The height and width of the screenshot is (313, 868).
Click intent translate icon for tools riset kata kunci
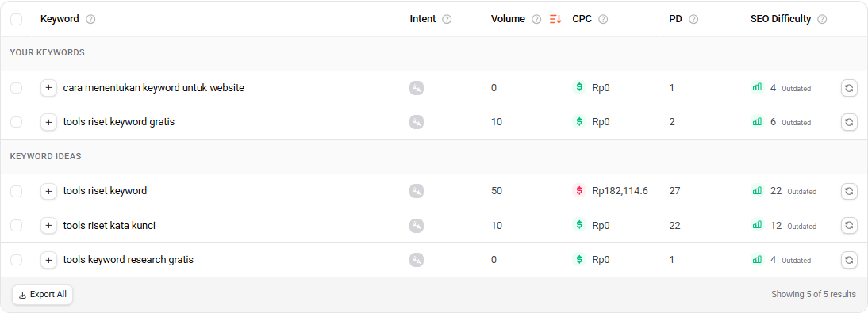(417, 226)
